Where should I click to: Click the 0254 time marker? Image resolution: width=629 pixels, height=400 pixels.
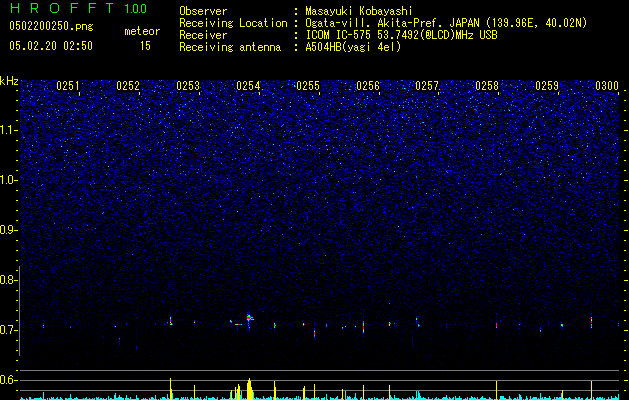point(248,86)
